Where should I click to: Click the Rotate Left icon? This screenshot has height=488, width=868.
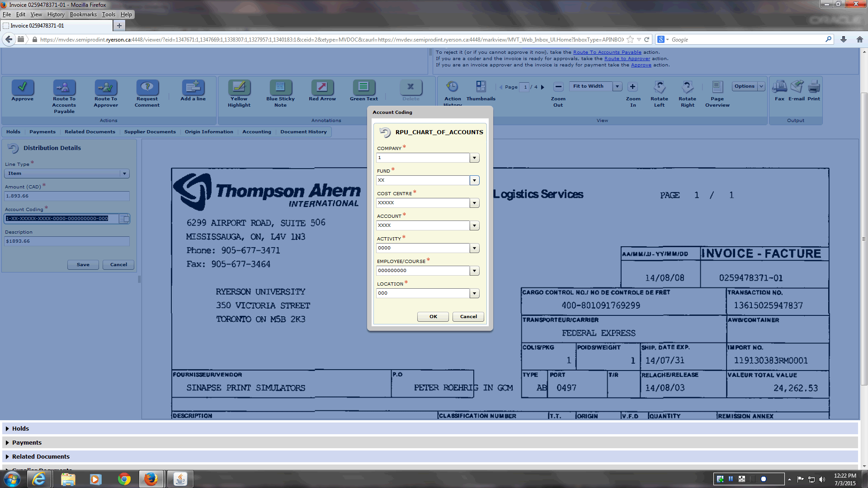(659, 87)
